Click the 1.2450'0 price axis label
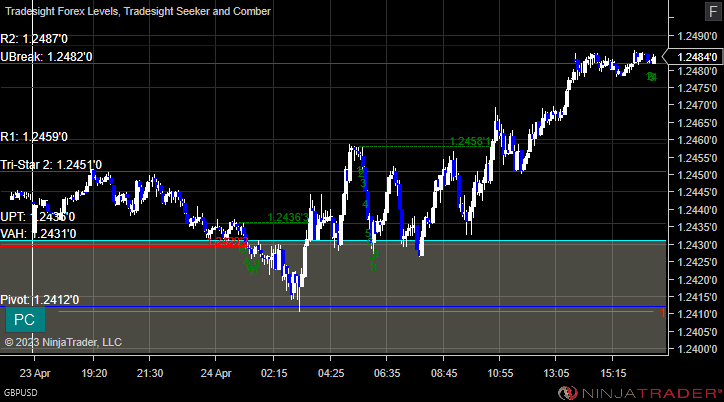 pos(697,175)
